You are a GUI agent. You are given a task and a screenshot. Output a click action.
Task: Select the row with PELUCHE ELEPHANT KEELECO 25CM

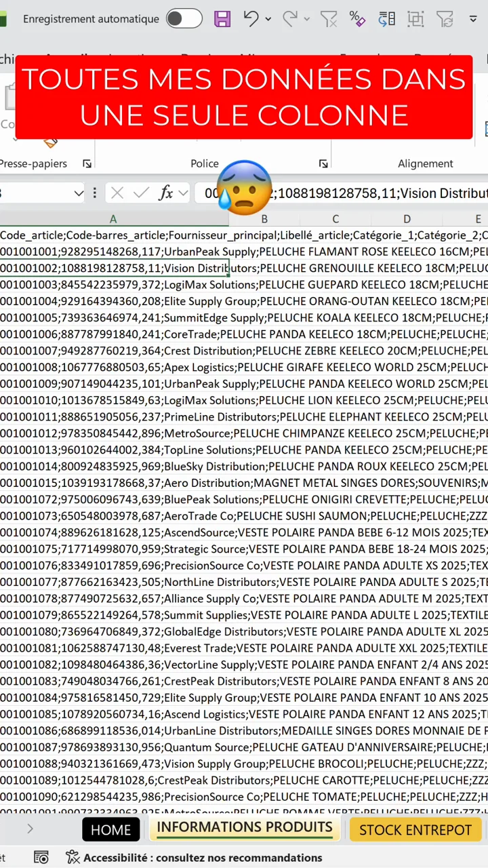click(x=244, y=416)
